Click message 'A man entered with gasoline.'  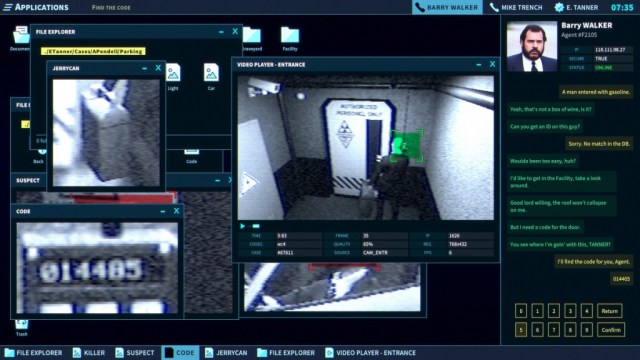pyautogui.click(x=596, y=92)
